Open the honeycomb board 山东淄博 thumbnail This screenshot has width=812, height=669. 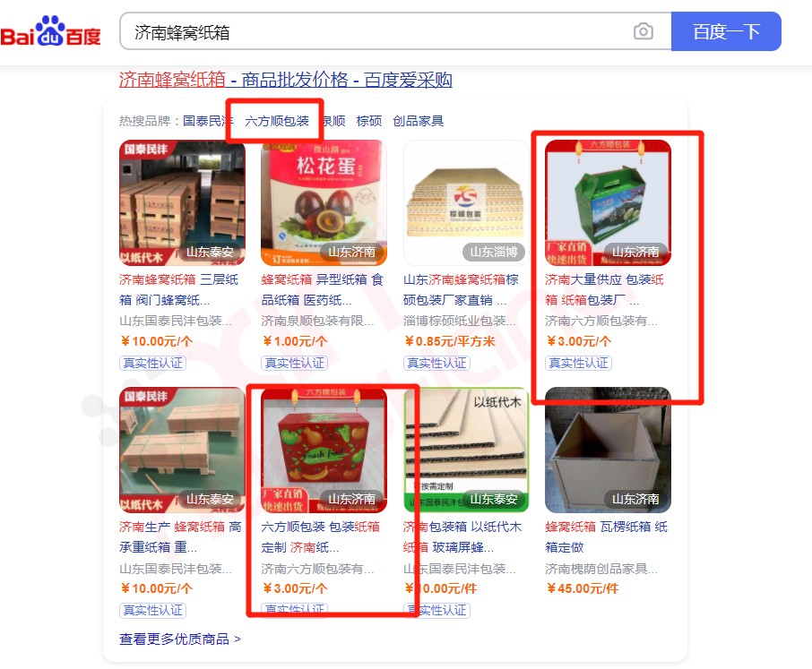[x=466, y=202]
